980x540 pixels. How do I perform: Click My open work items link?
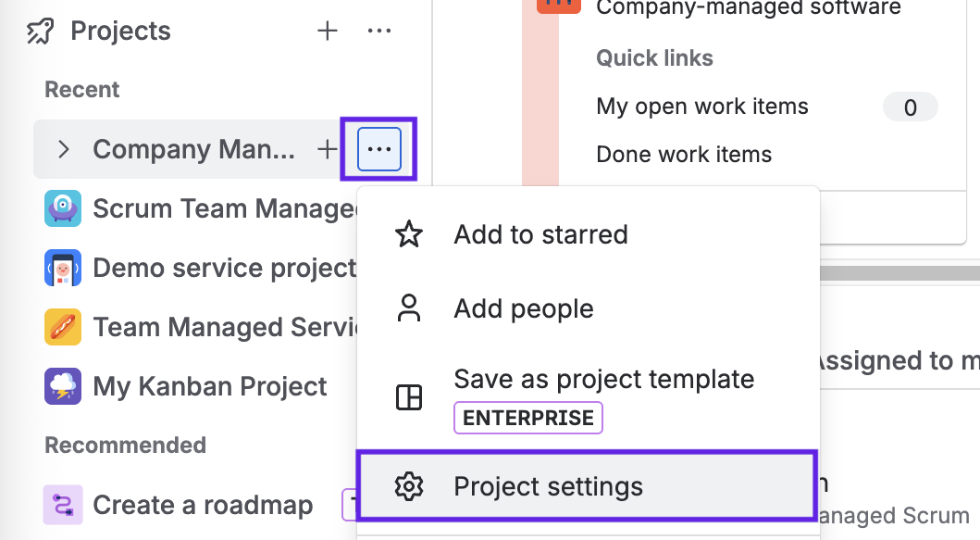pyautogui.click(x=702, y=107)
